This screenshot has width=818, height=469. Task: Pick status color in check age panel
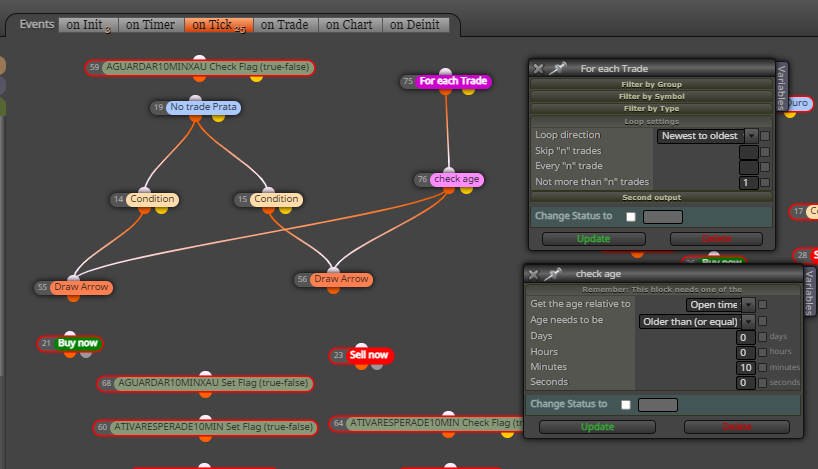[658, 404]
